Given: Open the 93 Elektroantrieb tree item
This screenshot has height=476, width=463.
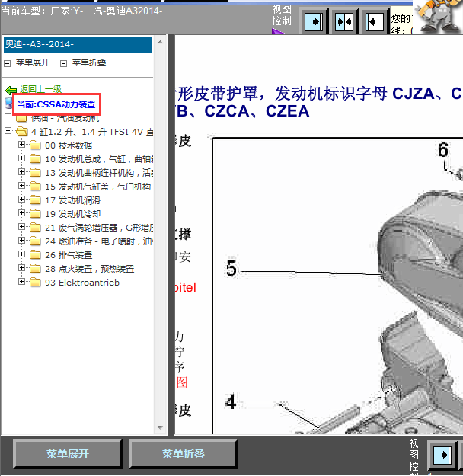Looking at the screenshot, I should [82, 283].
